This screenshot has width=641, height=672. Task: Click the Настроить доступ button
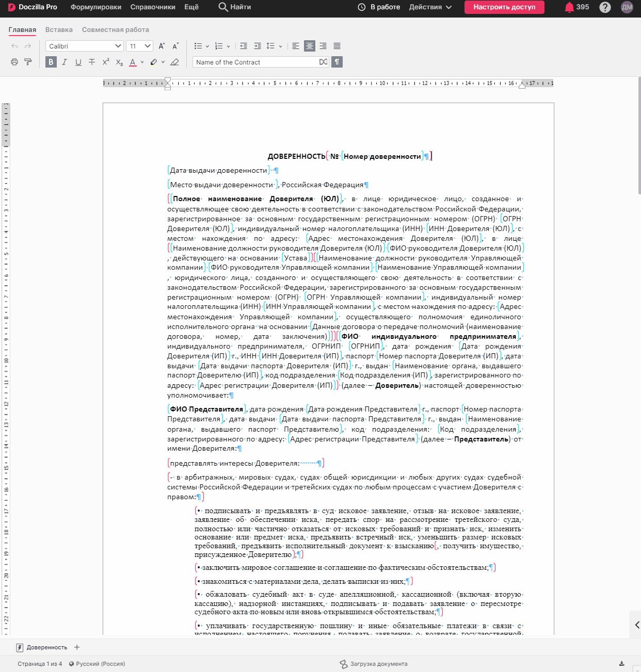coord(504,7)
